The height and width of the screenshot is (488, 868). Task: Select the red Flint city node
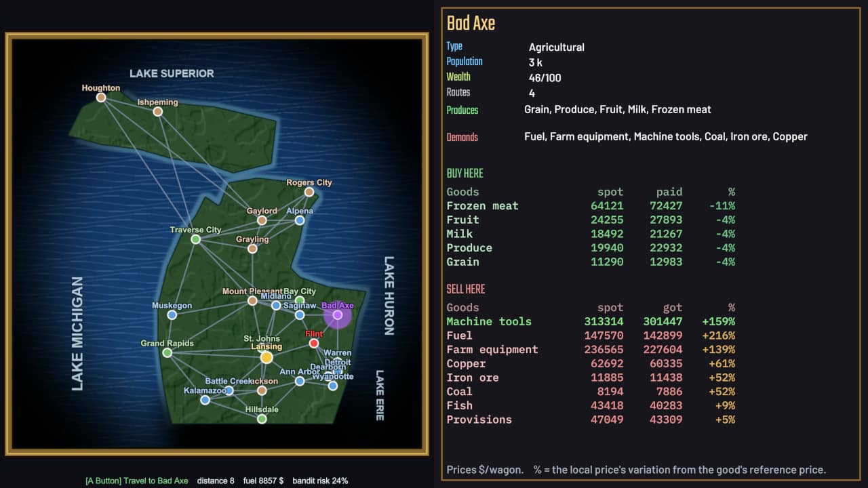(x=314, y=344)
